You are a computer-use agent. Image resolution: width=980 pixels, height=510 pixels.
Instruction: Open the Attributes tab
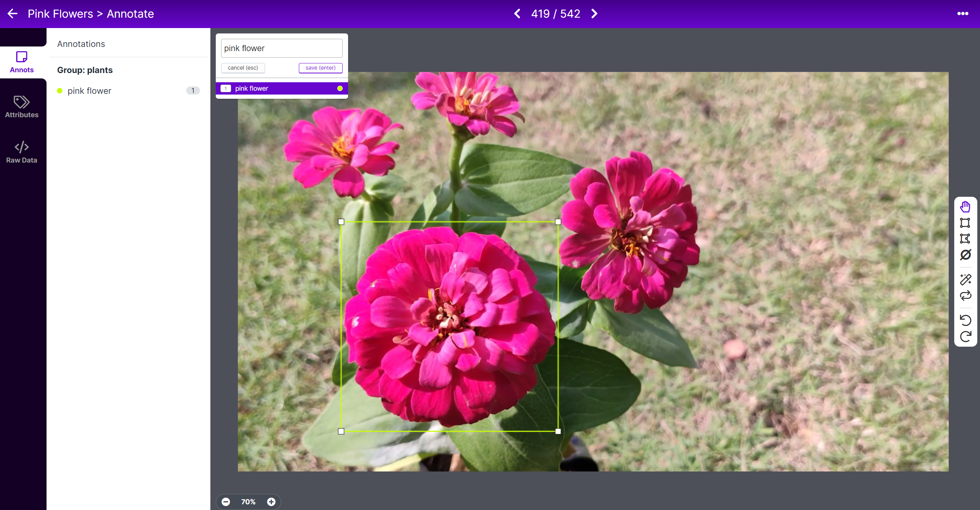[x=22, y=107]
